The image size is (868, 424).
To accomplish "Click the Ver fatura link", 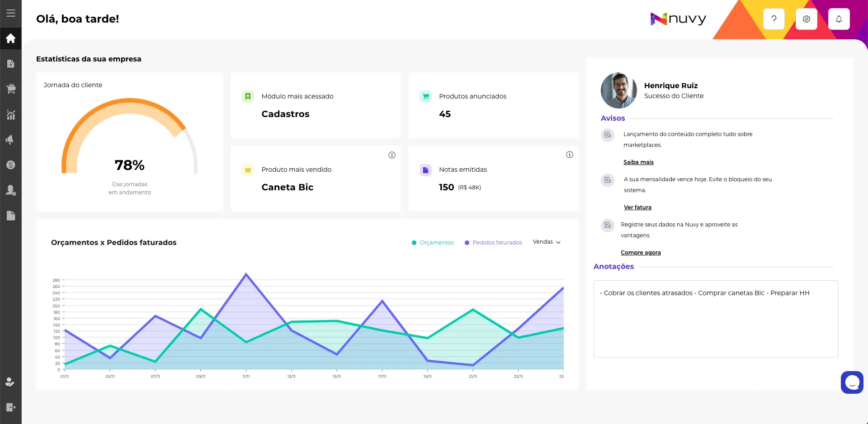I will click(x=637, y=207).
